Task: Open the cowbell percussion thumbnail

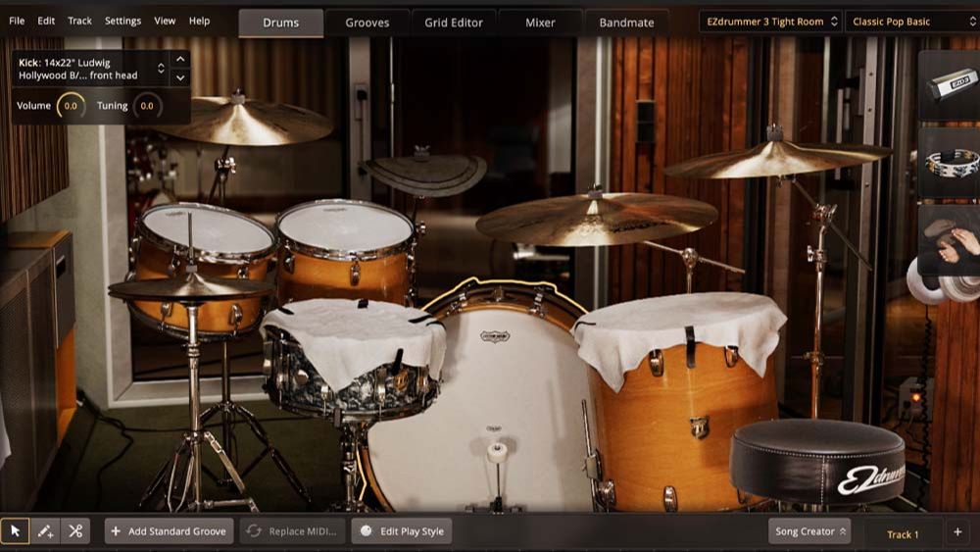Action: [950, 85]
